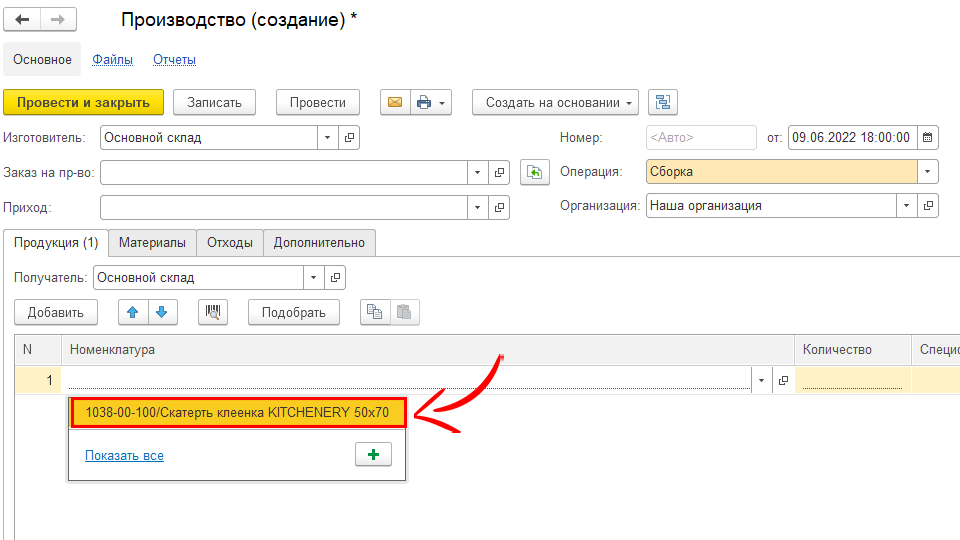960x540 pixels.
Task: Click the envelope email icon
Action: pyautogui.click(x=394, y=102)
